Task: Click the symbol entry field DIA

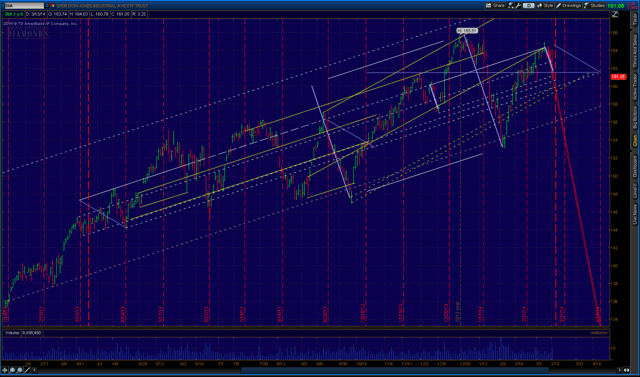Action: [x=24, y=6]
